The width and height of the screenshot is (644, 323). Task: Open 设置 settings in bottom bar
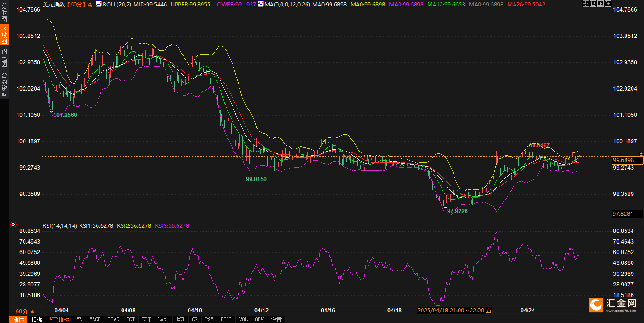click(x=276, y=319)
